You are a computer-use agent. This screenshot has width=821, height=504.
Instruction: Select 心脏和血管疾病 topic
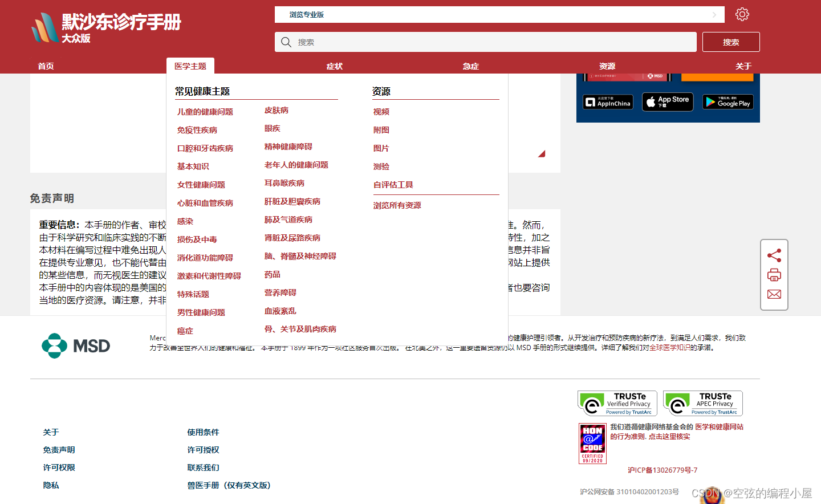click(x=205, y=203)
